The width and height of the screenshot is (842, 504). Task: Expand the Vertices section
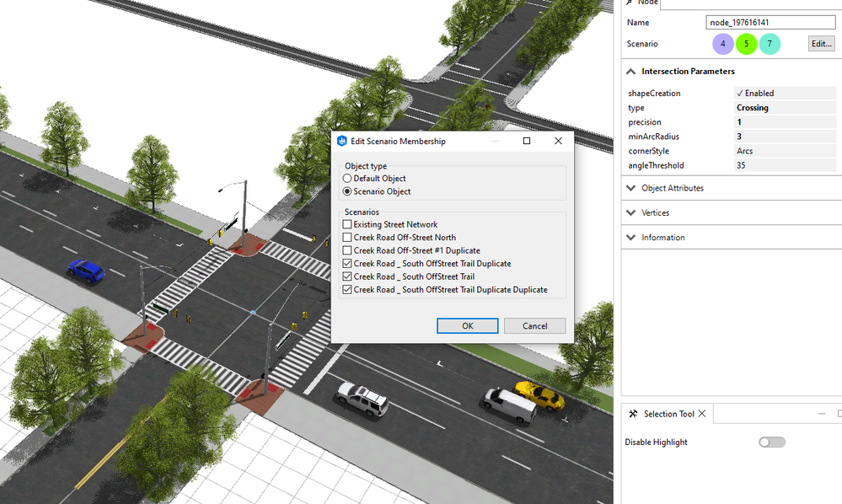coord(631,212)
